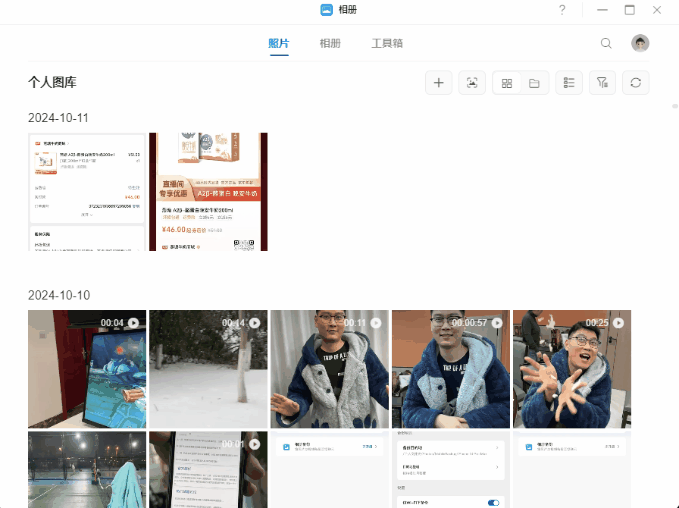
Task: Open the filter funnel icon
Action: coord(602,83)
